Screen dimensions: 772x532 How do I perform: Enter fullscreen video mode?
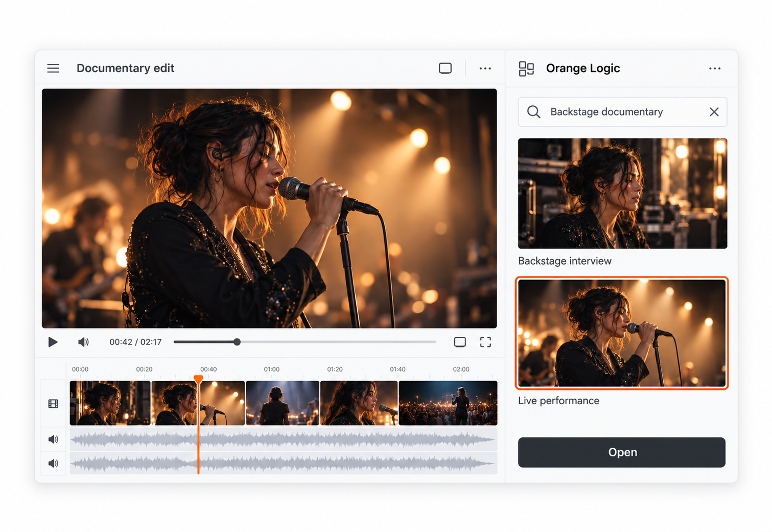pyautogui.click(x=485, y=342)
